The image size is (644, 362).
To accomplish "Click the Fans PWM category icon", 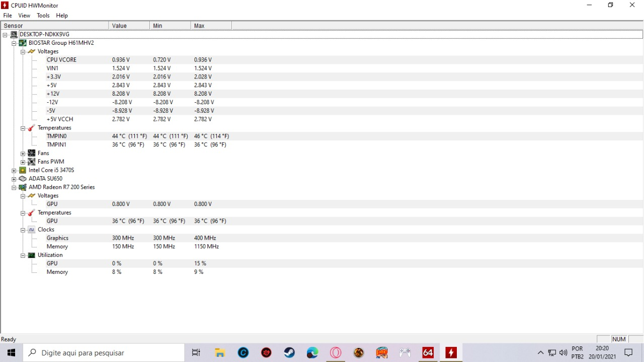I will (x=32, y=162).
